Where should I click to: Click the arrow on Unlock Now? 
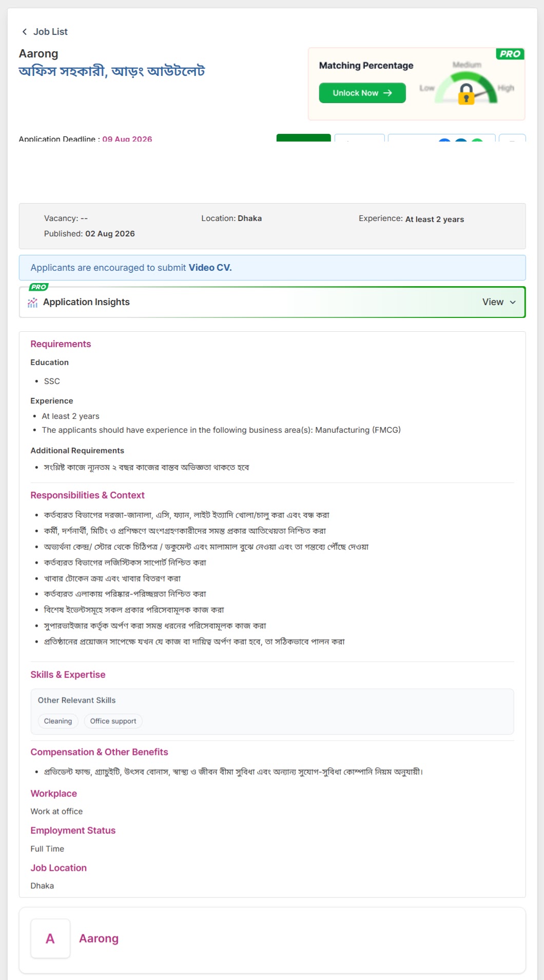(388, 93)
